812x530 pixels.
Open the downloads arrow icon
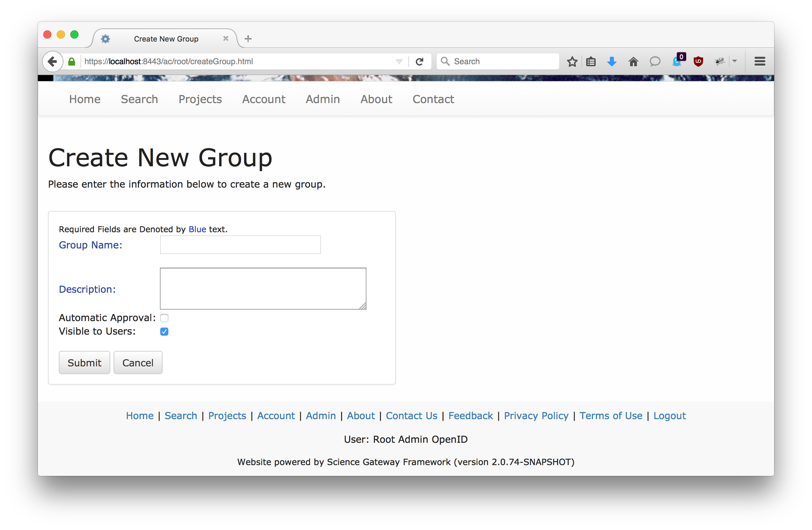pos(612,62)
